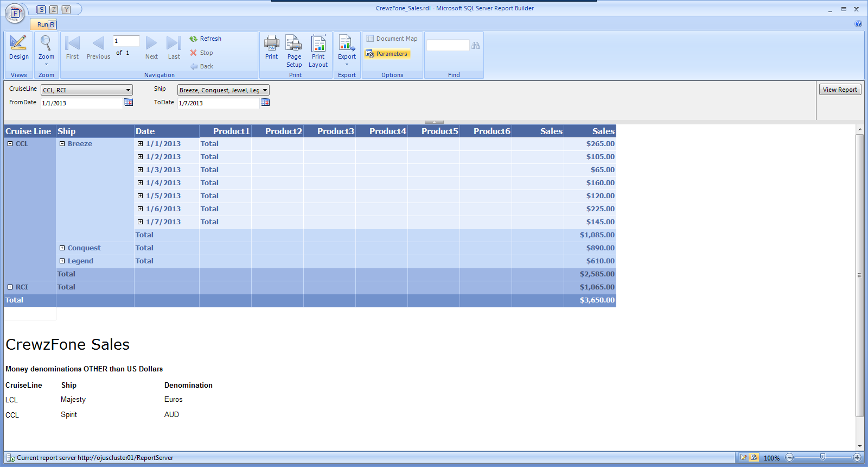Image resolution: width=868 pixels, height=467 pixels.
Task: Open the Export menu
Action: [x=347, y=50]
